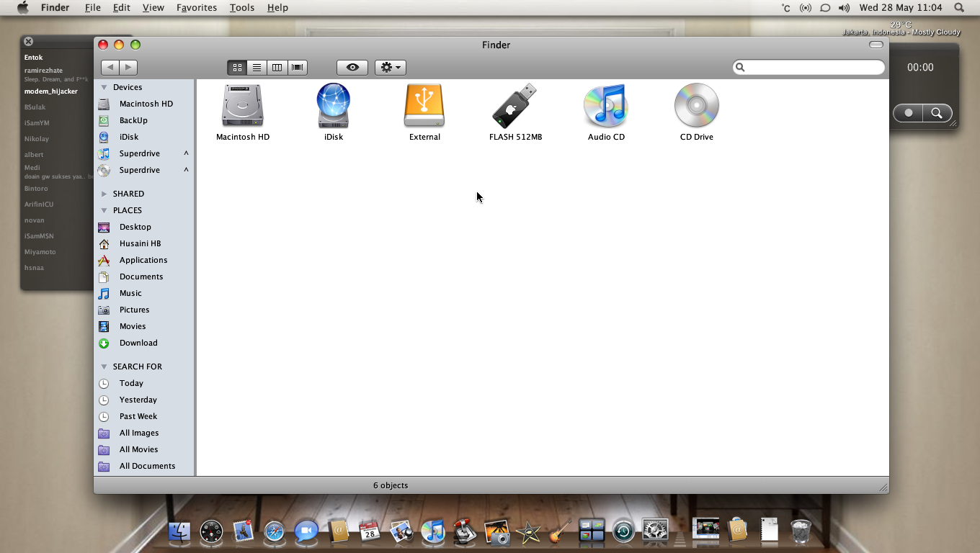The width and height of the screenshot is (980, 553).
Task: Click the Finder window search field
Action: click(808, 68)
